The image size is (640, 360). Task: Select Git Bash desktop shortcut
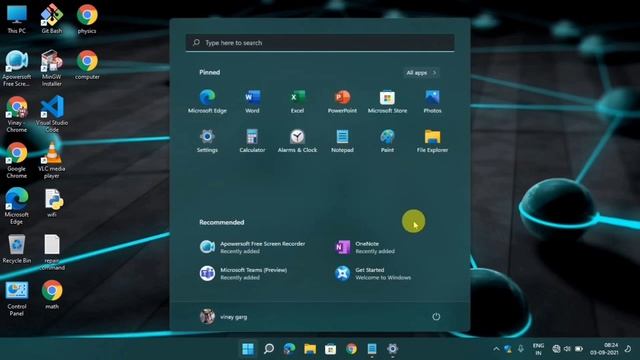[52, 19]
